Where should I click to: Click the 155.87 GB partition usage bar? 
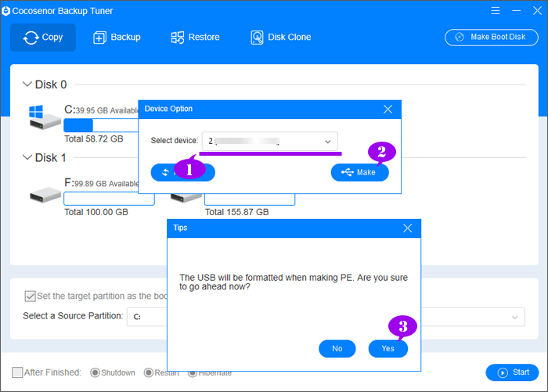pyautogui.click(x=250, y=200)
